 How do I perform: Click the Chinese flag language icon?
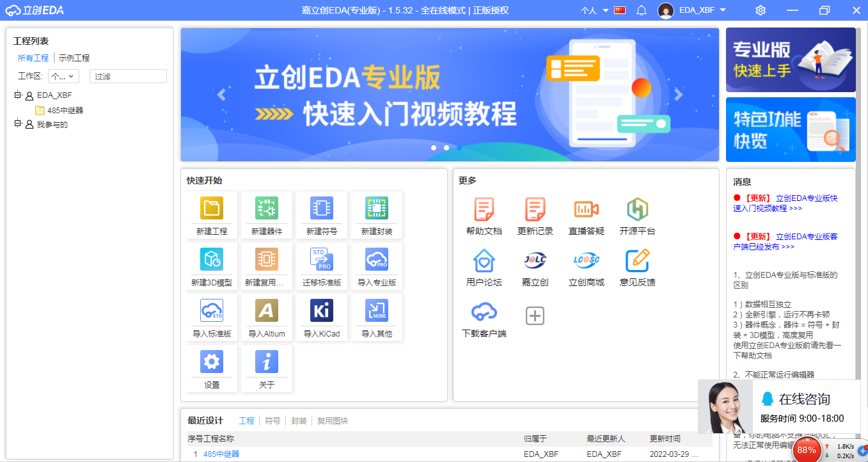(x=620, y=10)
